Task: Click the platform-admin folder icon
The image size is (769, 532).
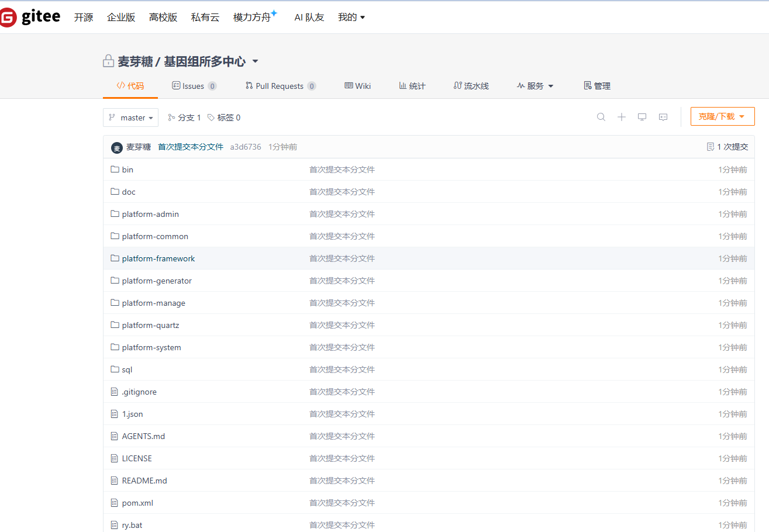Action: click(x=115, y=214)
